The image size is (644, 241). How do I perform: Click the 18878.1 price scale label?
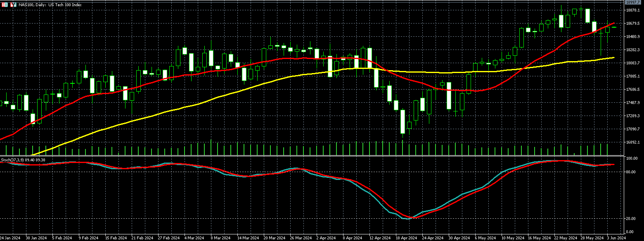[x=633, y=10]
